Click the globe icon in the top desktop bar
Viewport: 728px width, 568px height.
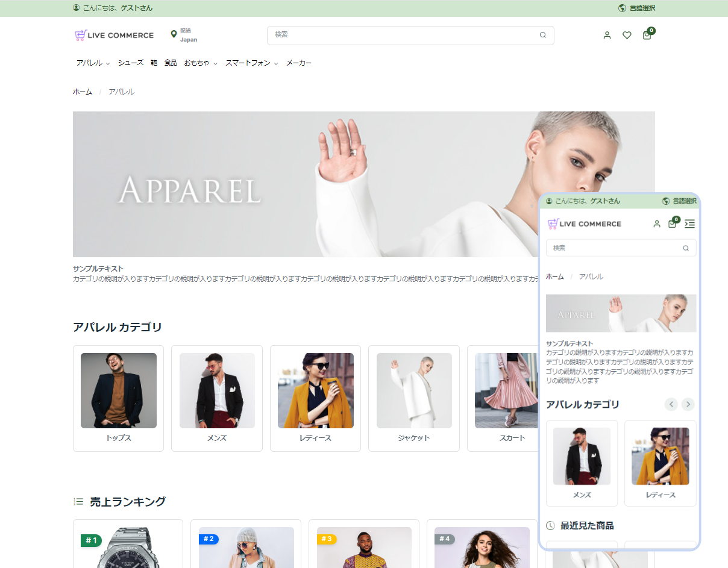coord(622,8)
